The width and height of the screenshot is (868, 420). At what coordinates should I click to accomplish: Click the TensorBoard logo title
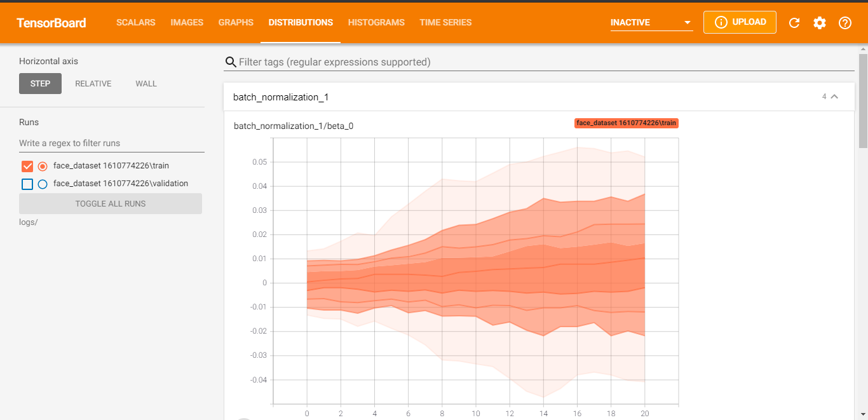pyautogui.click(x=51, y=23)
